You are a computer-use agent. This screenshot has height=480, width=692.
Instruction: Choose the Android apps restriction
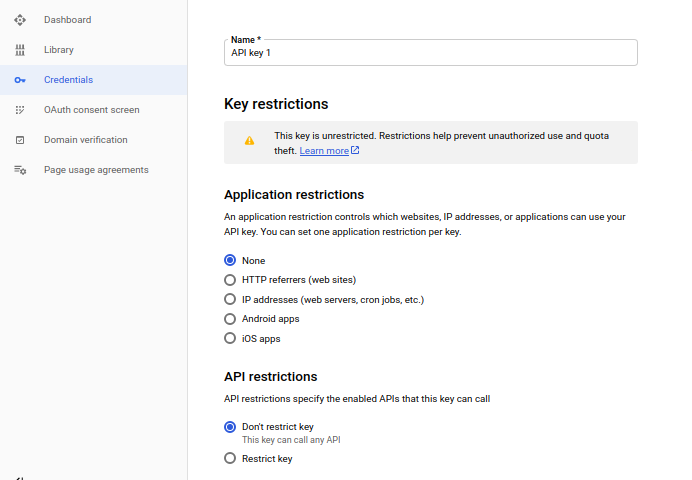click(x=230, y=319)
